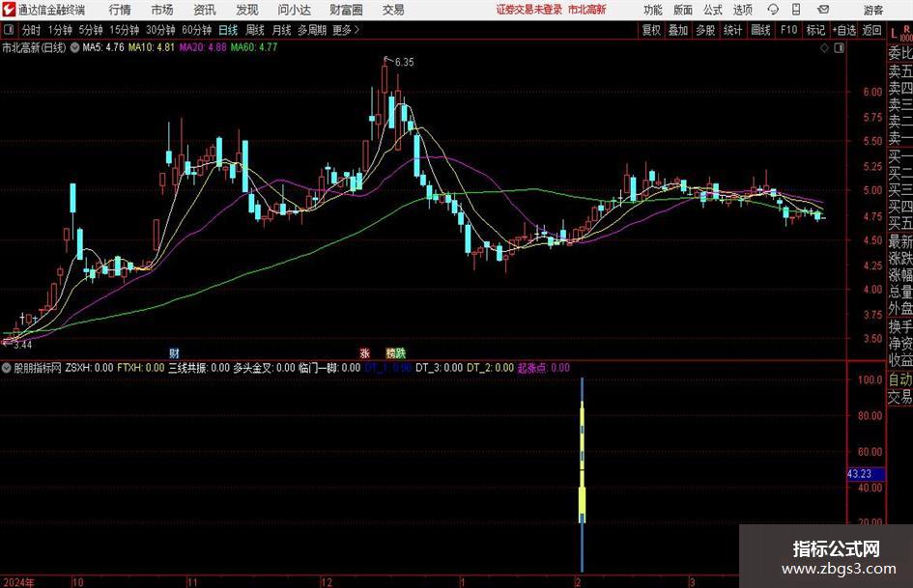This screenshot has width=913, height=588.
Task: Click the 游客 user label
Action: [872, 10]
